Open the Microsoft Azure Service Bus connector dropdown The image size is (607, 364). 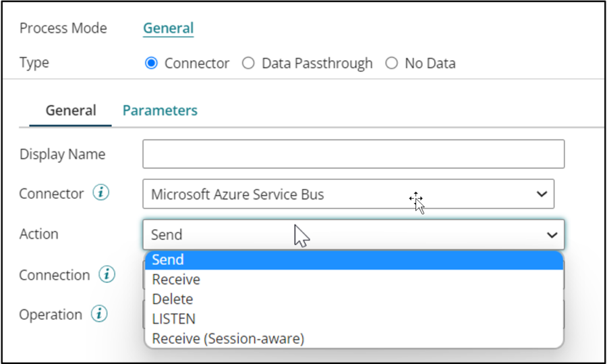click(348, 194)
